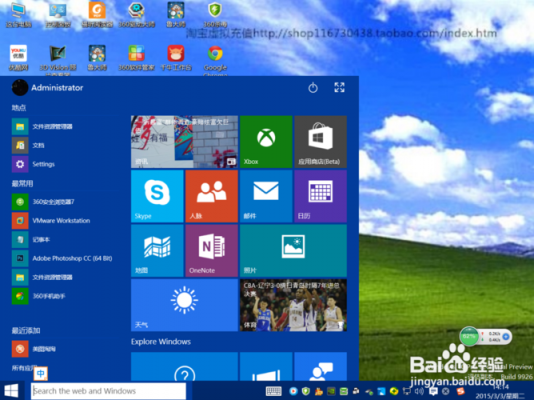Screen dimensions: 534x400
Task: Click the 中 input method indicator
Action: coord(41,373)
